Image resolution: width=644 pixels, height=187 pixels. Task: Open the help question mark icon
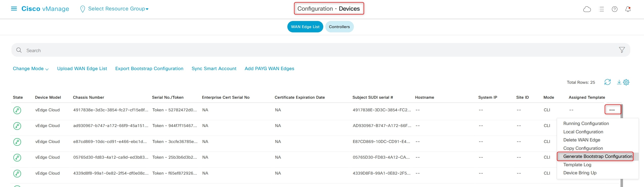(x=614, y=9)
